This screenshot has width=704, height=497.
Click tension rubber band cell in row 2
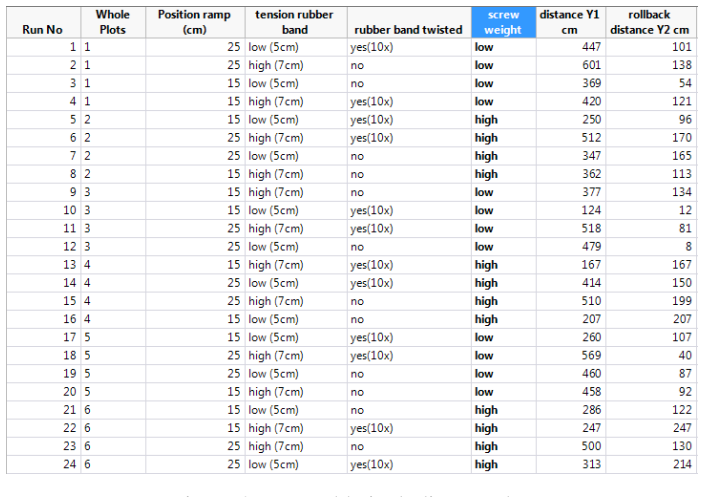pyautogui.click(x=295, y=65)
